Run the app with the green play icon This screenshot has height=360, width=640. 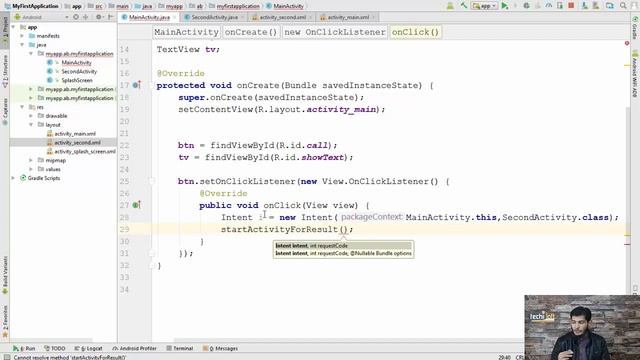pos(505,6)
